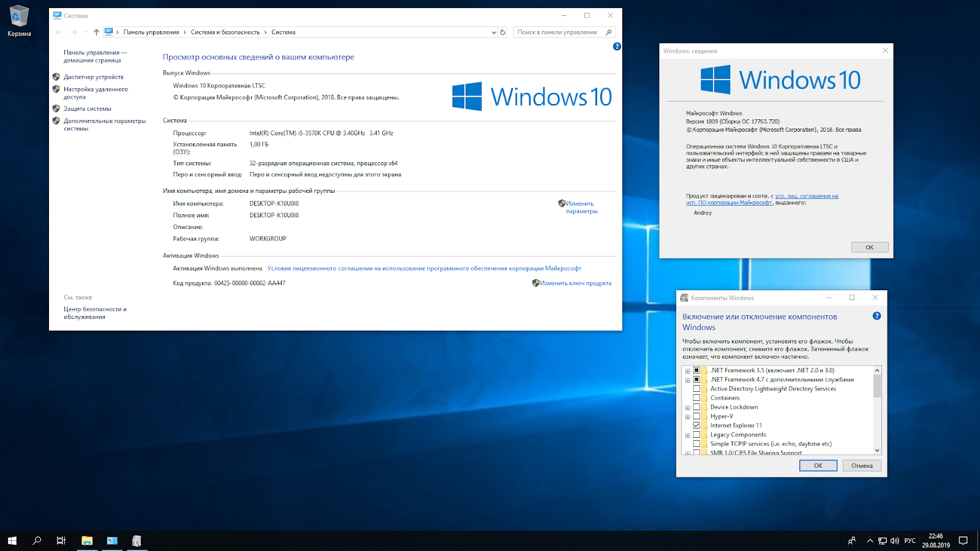980x551 pixels.
Task: Open Дополнительные параметры системы link
Action: (x=105, y=125)
